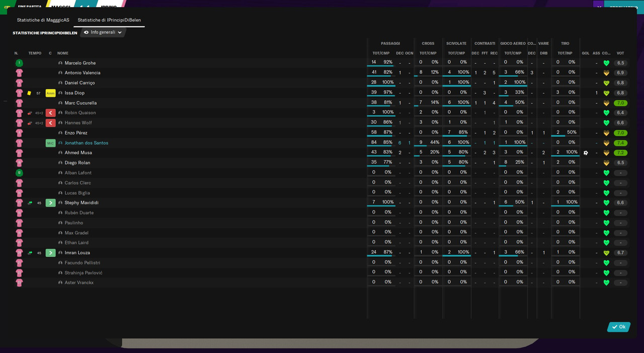Click Diego Rolan's aerial 8 25% cell
Viewport: 644px width, 353px height.
513,162
